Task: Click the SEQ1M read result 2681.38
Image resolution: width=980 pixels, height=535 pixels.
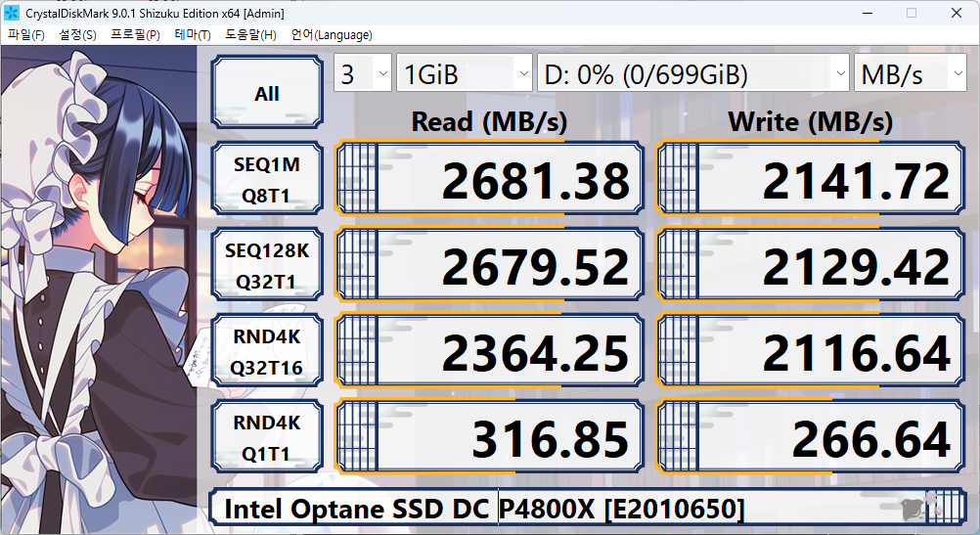Action: click(489, 179)
